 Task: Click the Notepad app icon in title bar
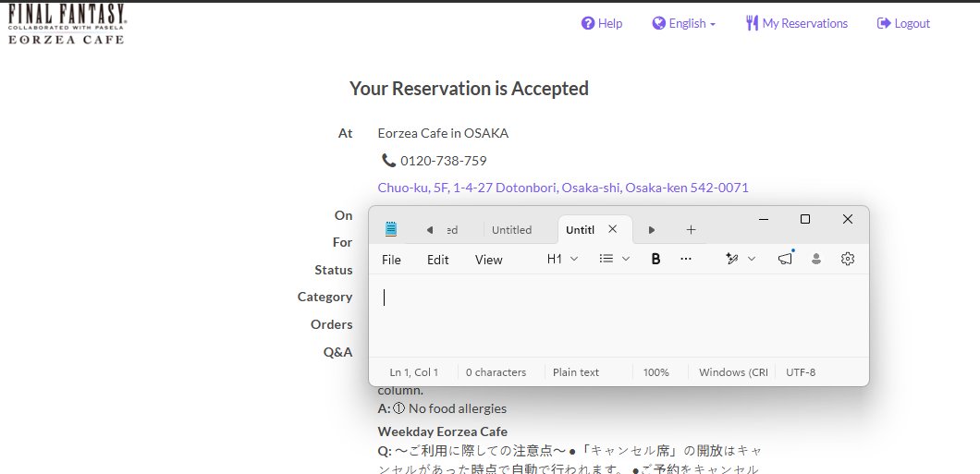click(x=391, y=229)
